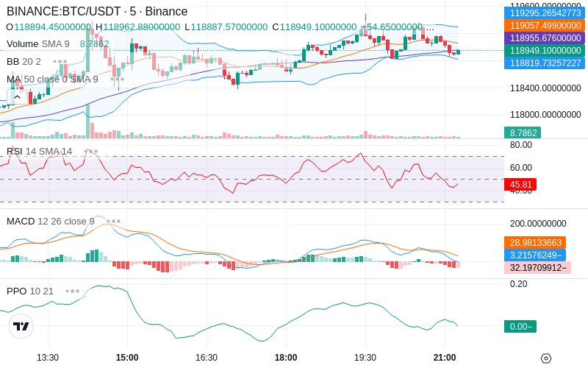Click the low price value 118887.57
Viewport: 588px width, 368px height.
click(x=229, y=27)
